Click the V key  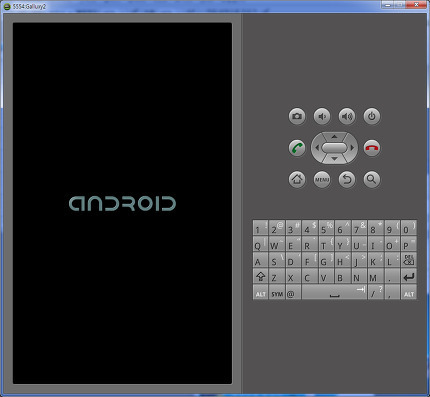click(x=326, y=276)
